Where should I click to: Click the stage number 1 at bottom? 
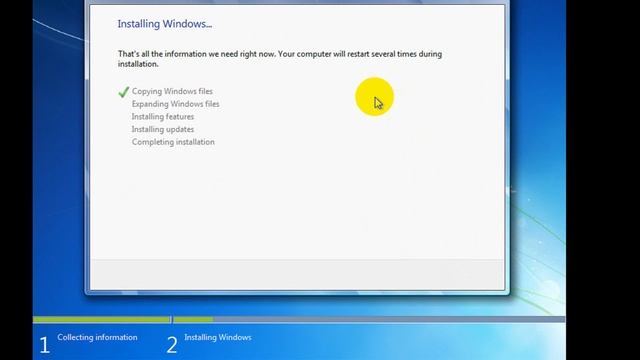[44, 345]
